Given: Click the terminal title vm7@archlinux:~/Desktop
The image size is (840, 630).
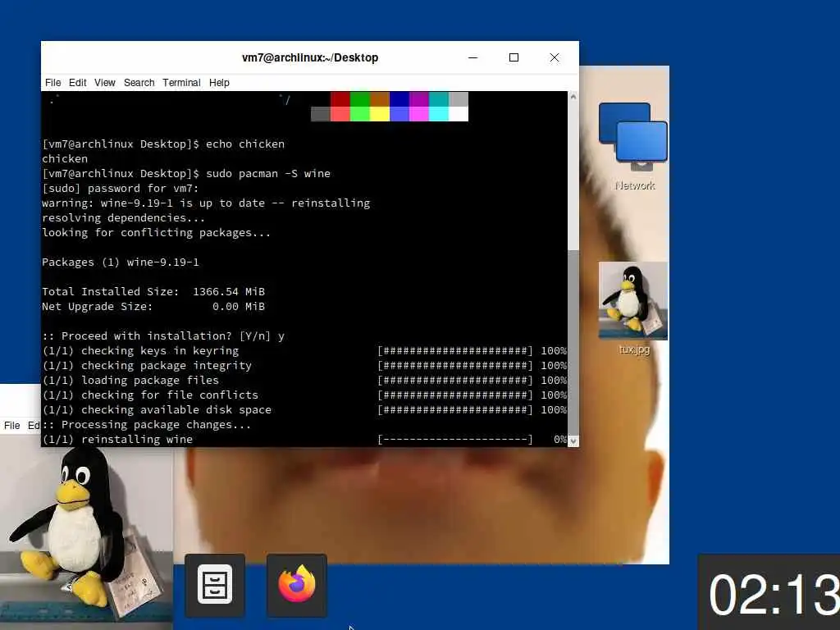Looking at the screenshot, I should click(310, 57).
